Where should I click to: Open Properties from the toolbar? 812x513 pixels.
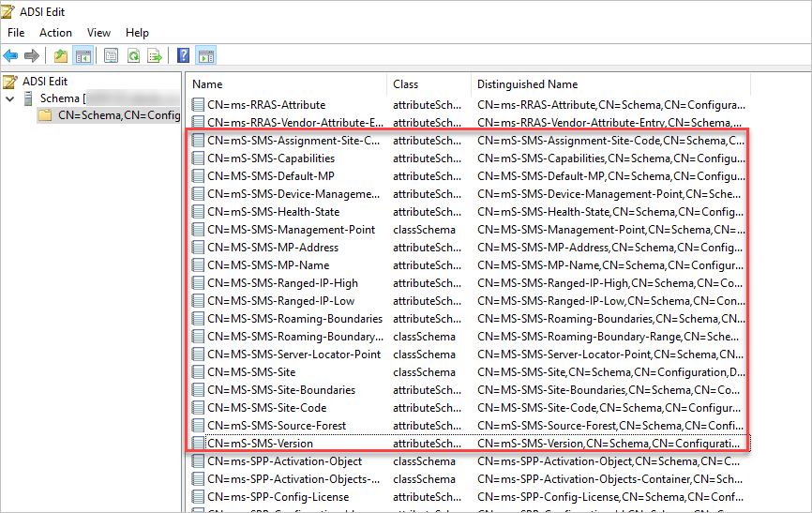111,55
